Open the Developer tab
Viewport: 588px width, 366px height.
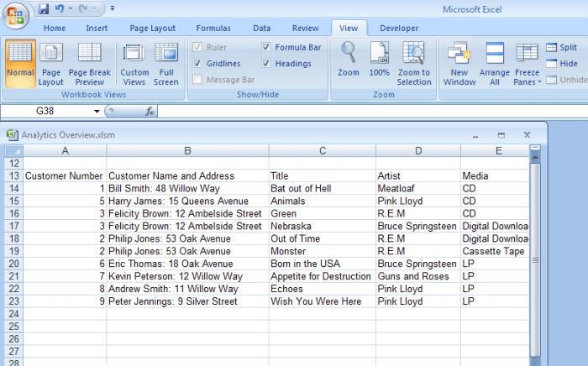point(399,28)
